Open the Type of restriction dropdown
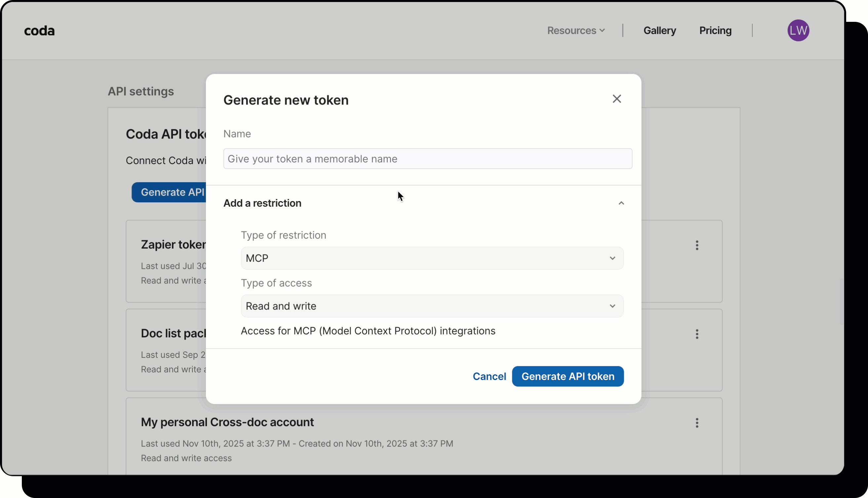The image size is (868, 498). pos(431,258)
